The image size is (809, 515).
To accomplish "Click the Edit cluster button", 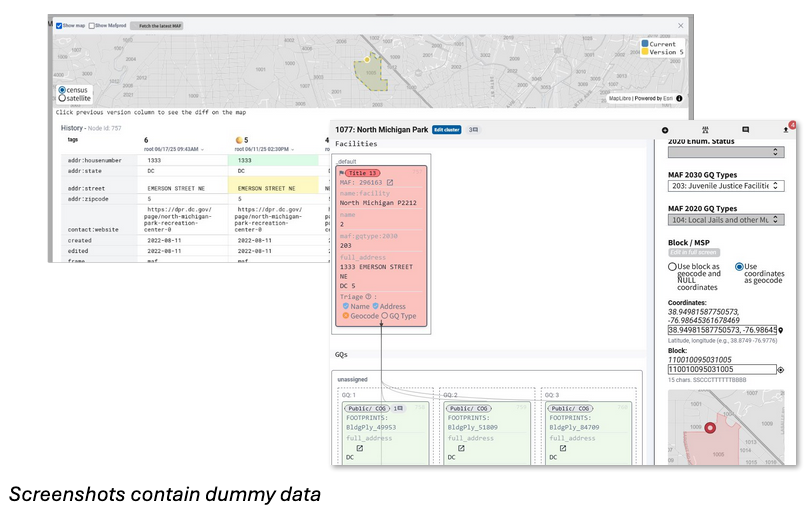I will click(x=446, y=130).
